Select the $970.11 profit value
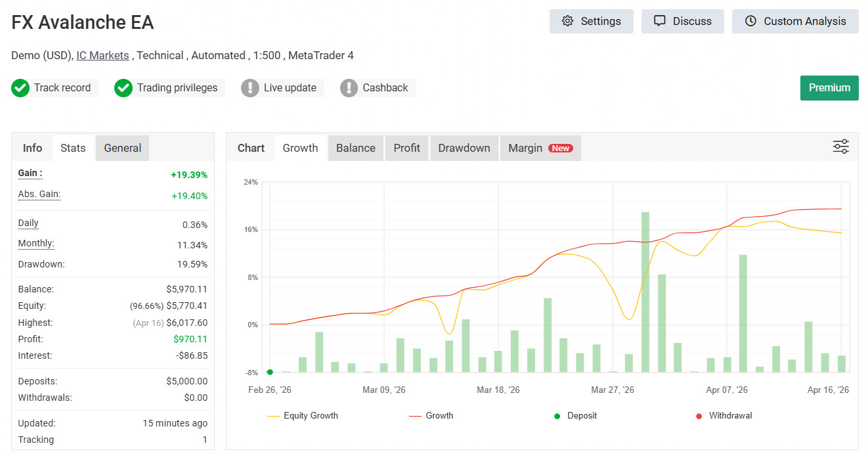 click(x=190, y=339)
